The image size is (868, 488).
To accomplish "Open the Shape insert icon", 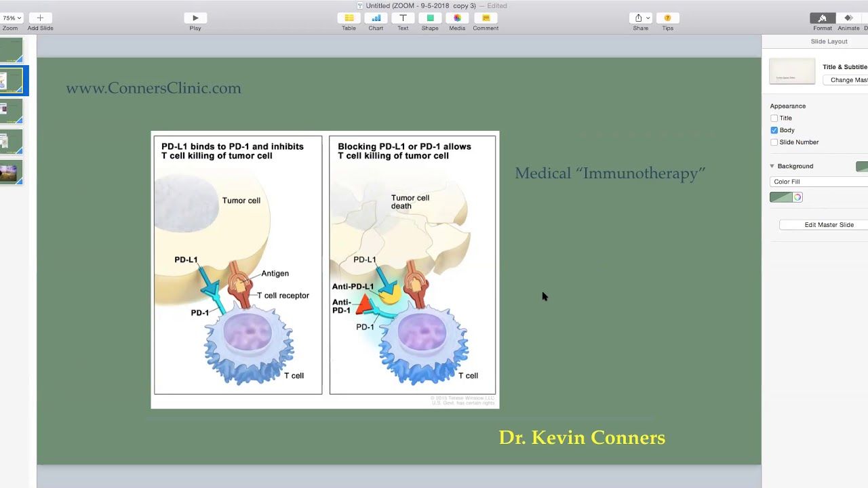I will 430,18.
